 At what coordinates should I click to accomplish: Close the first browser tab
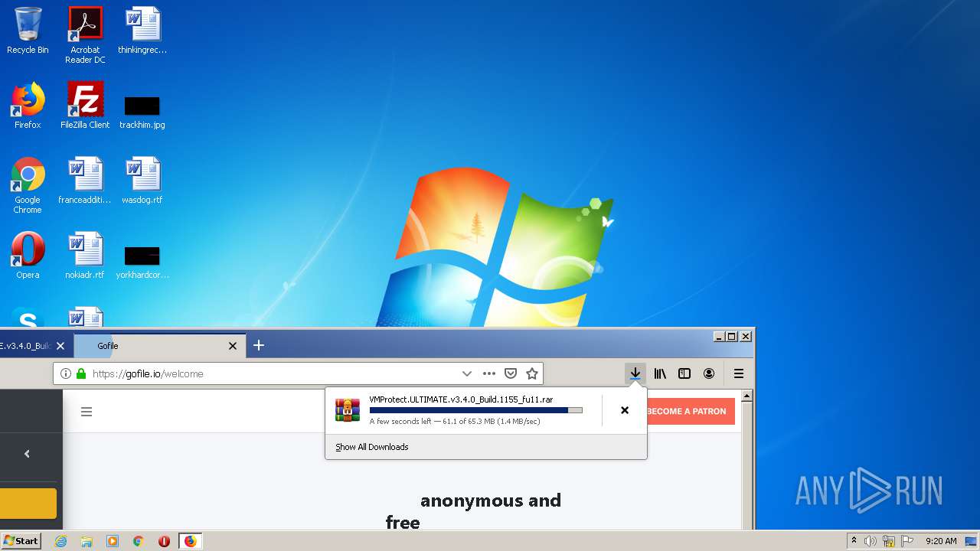[60, 346]
